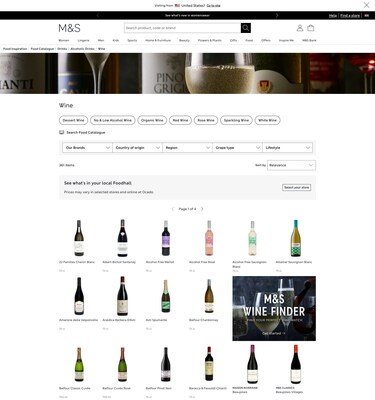Open the Food menu
This screenshot has width=375, height=400.
click(x=249, y=40)
